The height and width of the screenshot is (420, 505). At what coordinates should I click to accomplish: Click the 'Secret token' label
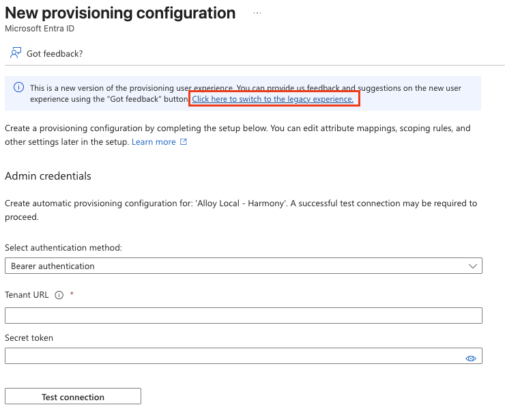tap(29, 338)
